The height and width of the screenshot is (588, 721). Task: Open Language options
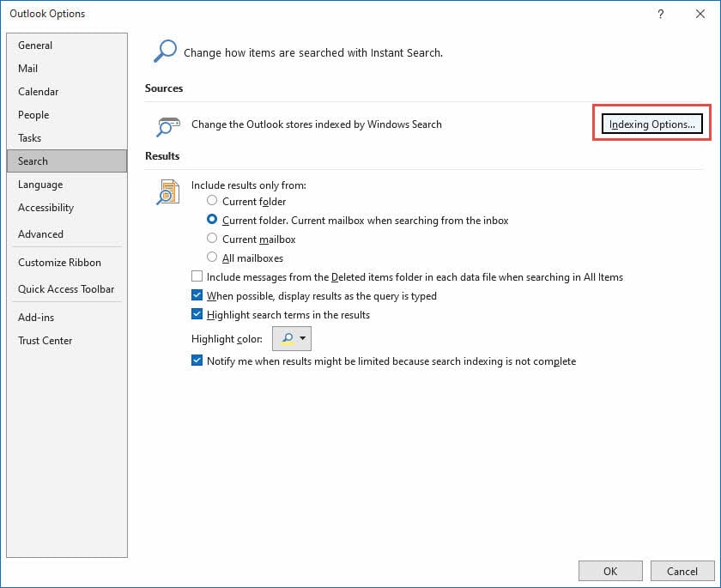click(x=67, y=185)
